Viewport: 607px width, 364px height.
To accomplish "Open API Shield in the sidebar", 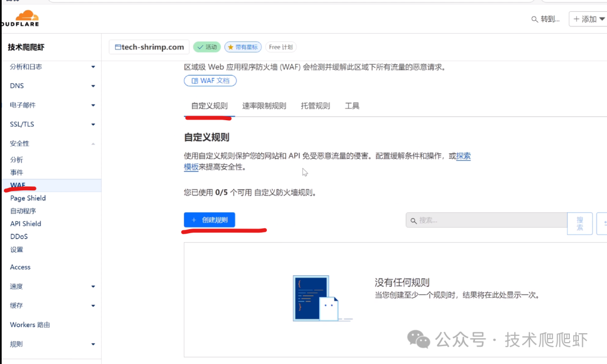I will [x=25, y=224].
